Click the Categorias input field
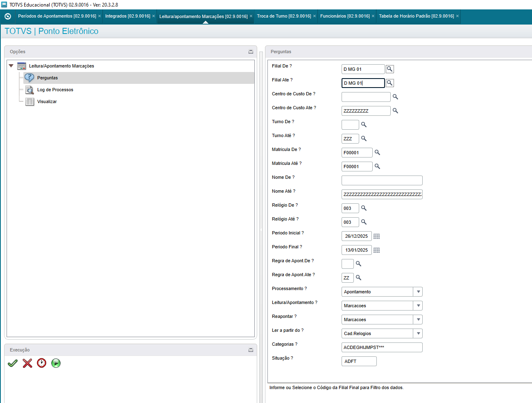532x403 pixels. 382,347
